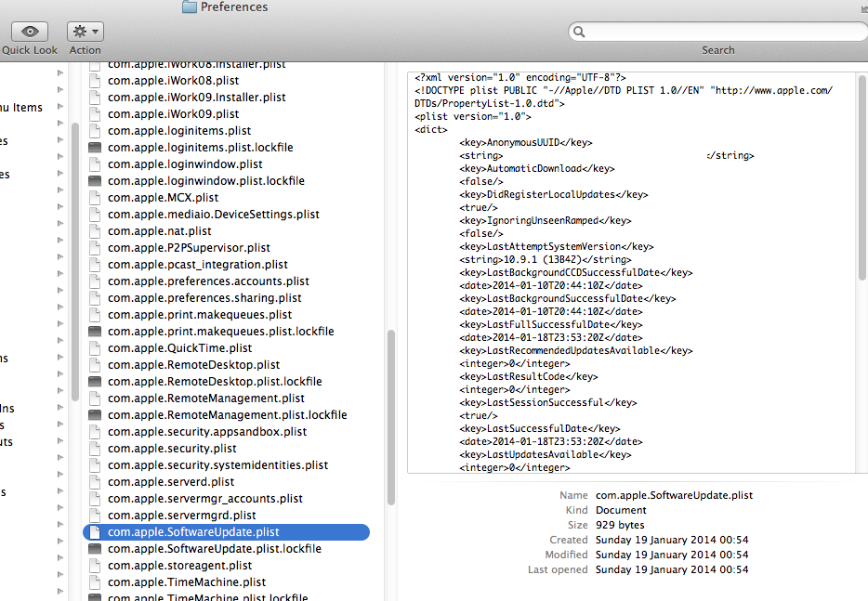Click icon of com.apple.SoftwareUpdate.plist.lockfile
This screenshot has height=601, width=868.
(95, 548)
